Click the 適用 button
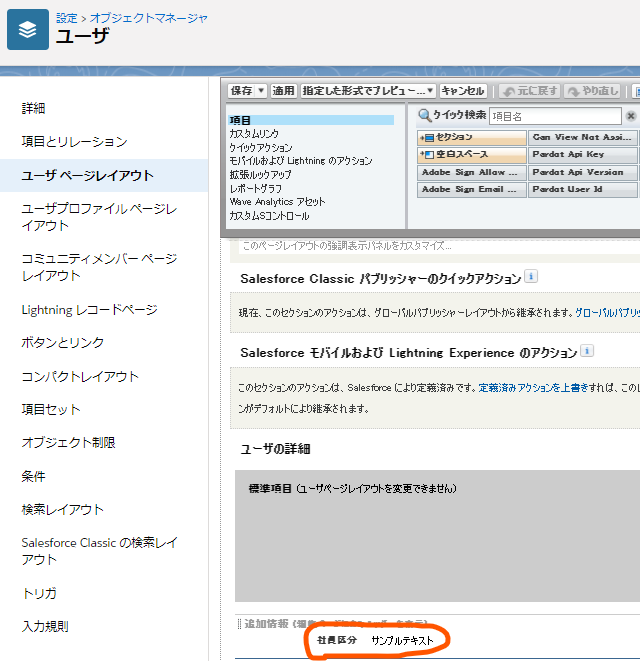The image size is (640, 661). pyautogui.click(x=284, y=91)
